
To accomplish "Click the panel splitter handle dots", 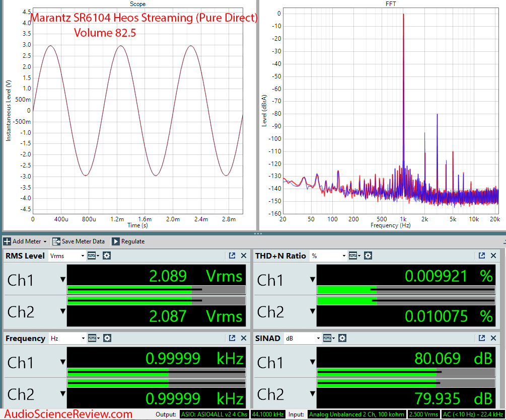I will pyautogui.click(x=258, y=233).
